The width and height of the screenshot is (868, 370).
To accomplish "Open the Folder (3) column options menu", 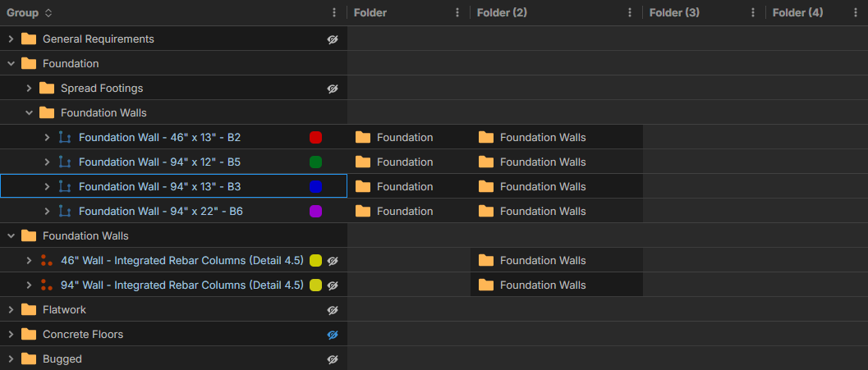I will [x=753, y=13].
